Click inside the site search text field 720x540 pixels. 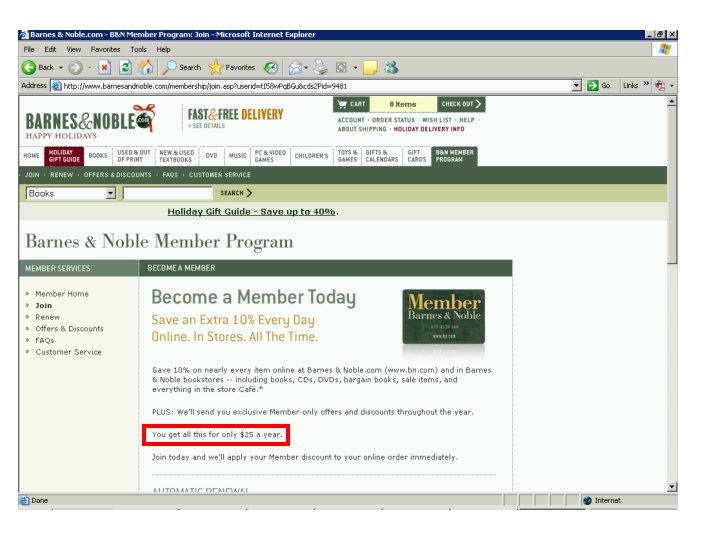pos(167,193)
